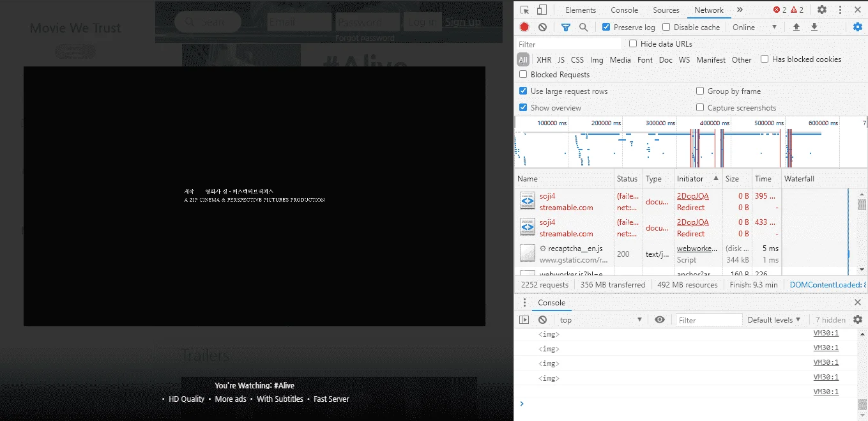868x421 pixels.
Task: Switch to the Console tab in top bar
Action: (x=624, y=10)
